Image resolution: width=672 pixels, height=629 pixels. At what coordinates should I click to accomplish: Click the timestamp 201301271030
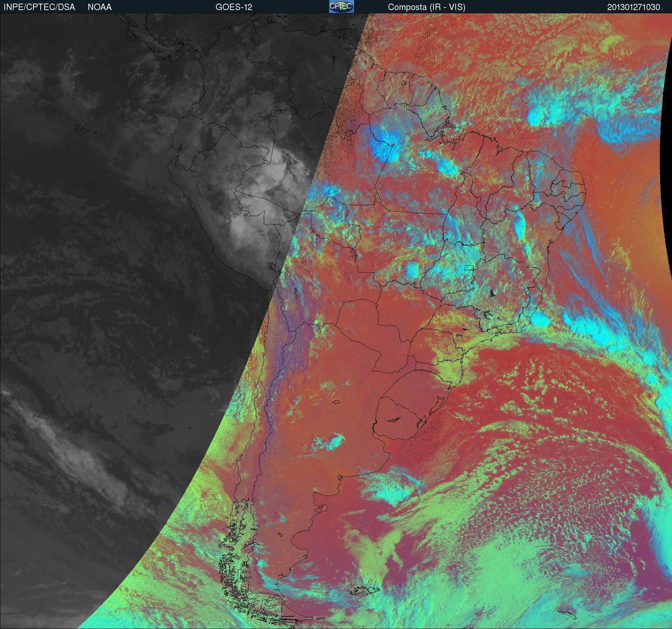634,7
